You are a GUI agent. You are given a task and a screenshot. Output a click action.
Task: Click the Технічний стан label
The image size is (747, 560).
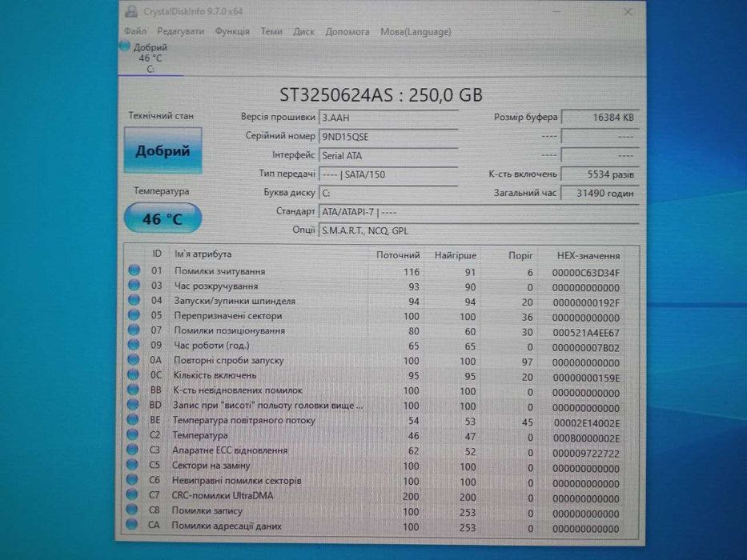[161, 115]
